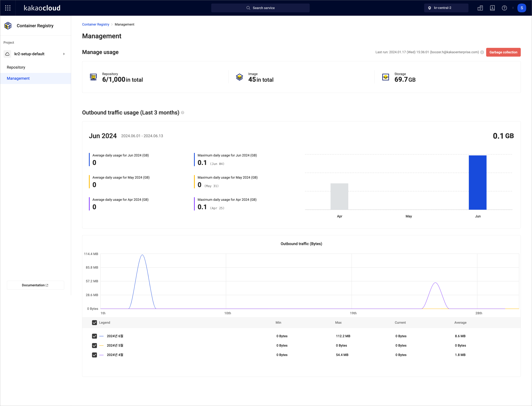
Task: Click the purple 2024년 4월 legend line
Action: click(101, 355)
